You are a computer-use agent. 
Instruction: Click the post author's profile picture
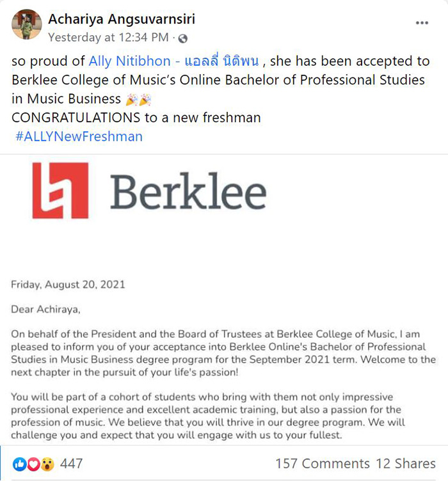pos(26,24)
